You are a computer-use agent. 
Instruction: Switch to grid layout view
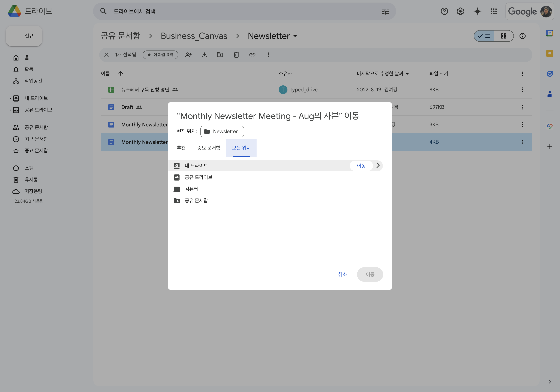pos(504,36)
